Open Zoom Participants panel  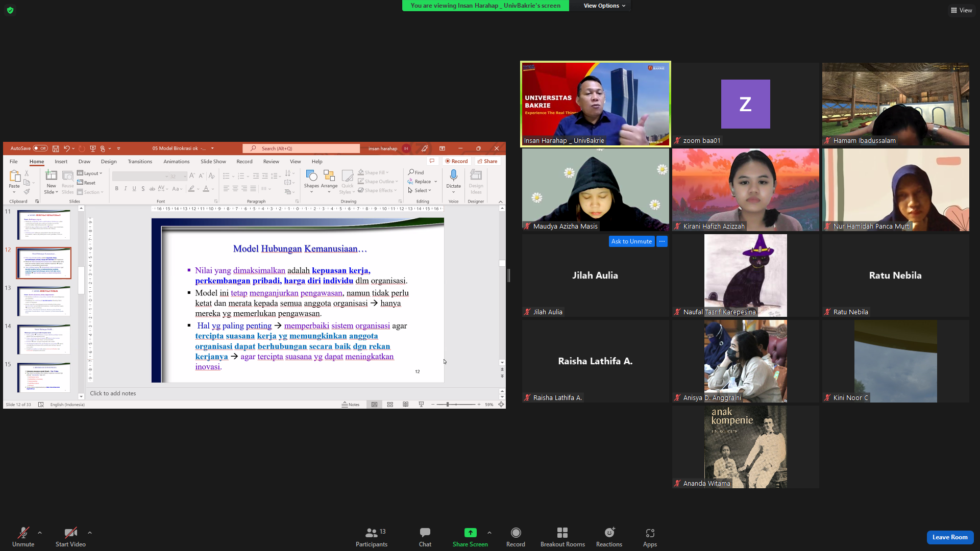[x=372, y=537]
